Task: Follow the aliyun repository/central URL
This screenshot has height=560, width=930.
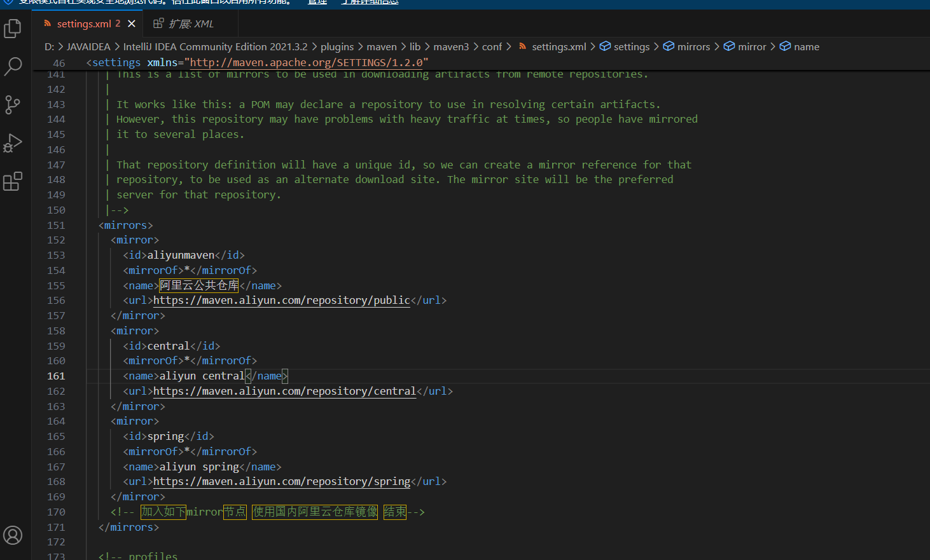Action: click(285, 391)
